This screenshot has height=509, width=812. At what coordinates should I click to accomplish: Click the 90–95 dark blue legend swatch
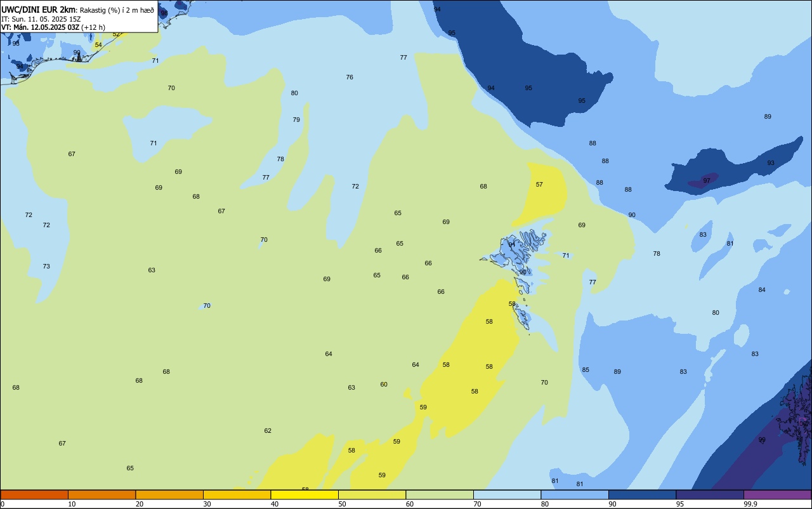tap(642, 494)
